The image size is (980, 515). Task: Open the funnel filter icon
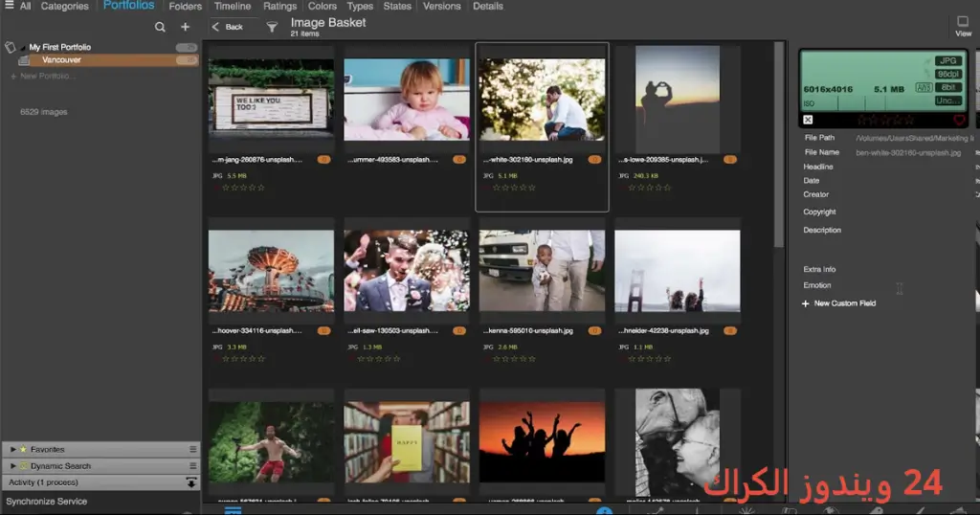point(272,27)
